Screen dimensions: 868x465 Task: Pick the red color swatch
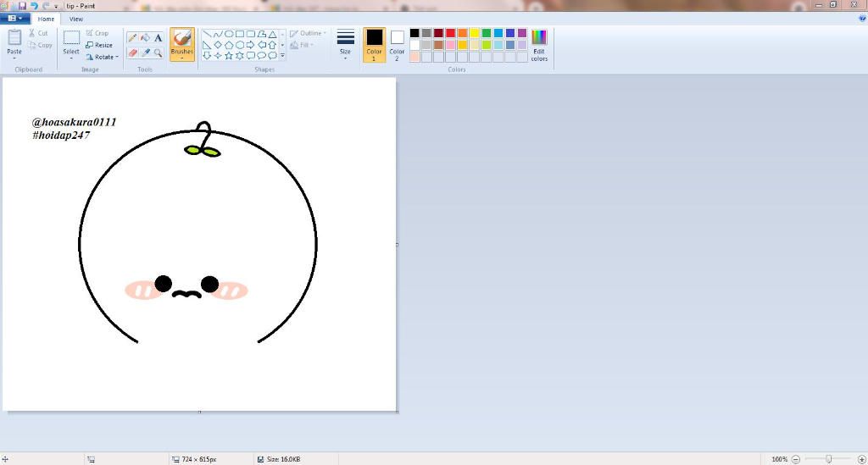451,33
